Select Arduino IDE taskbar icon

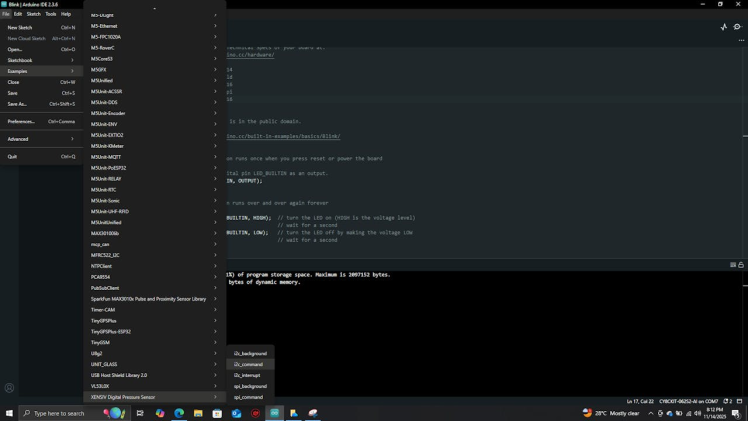(x=274, y=413)
